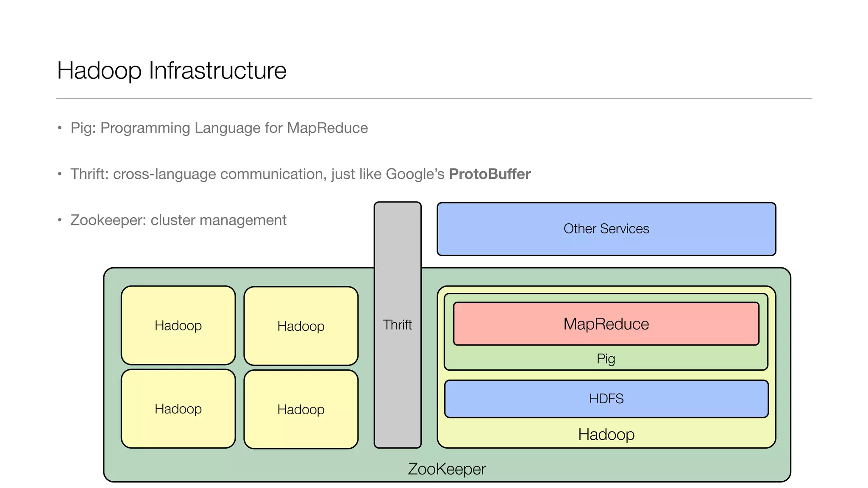Click the horizontal rule under the title
This screenshot has height=488, width=868.
click(434, 98)
